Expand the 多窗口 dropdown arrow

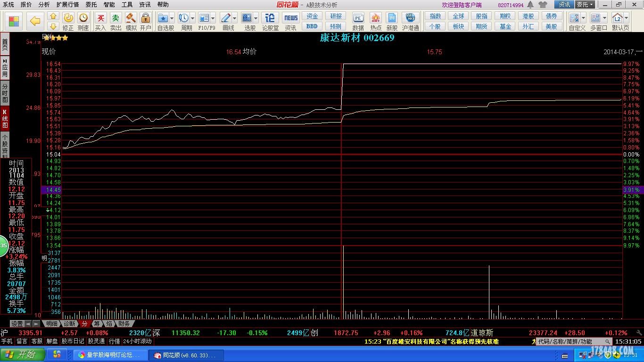[605, 18]
